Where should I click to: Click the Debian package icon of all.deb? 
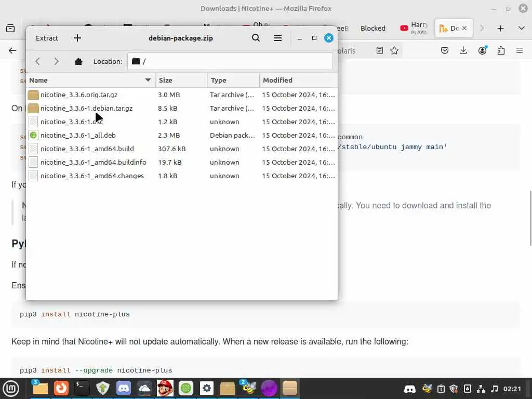pyautogui.click(x=33, y=136)
